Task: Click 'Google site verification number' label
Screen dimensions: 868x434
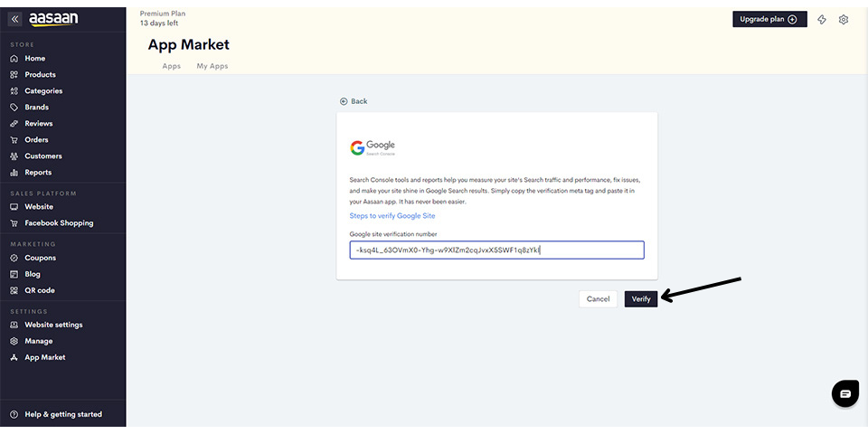Action: 393,234
